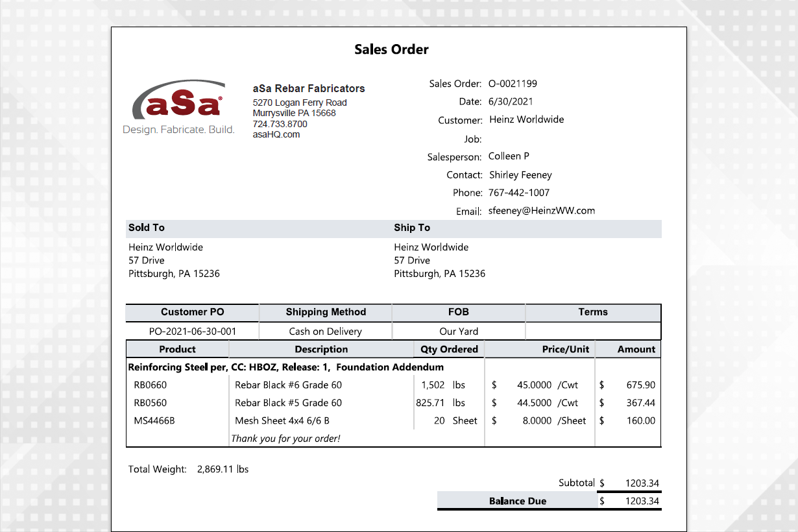
Task: Click the Product column header
Action: point(177,349)
